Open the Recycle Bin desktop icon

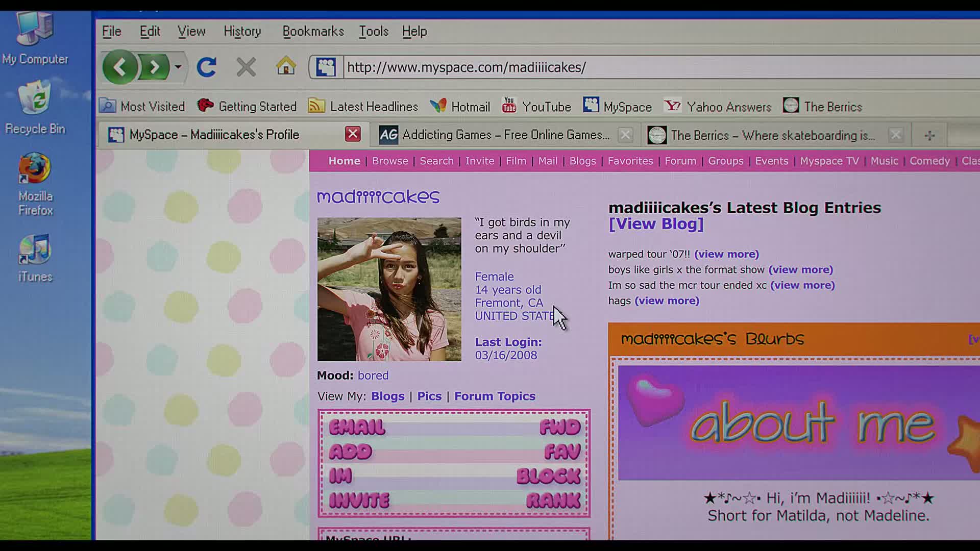pos(35,107)
